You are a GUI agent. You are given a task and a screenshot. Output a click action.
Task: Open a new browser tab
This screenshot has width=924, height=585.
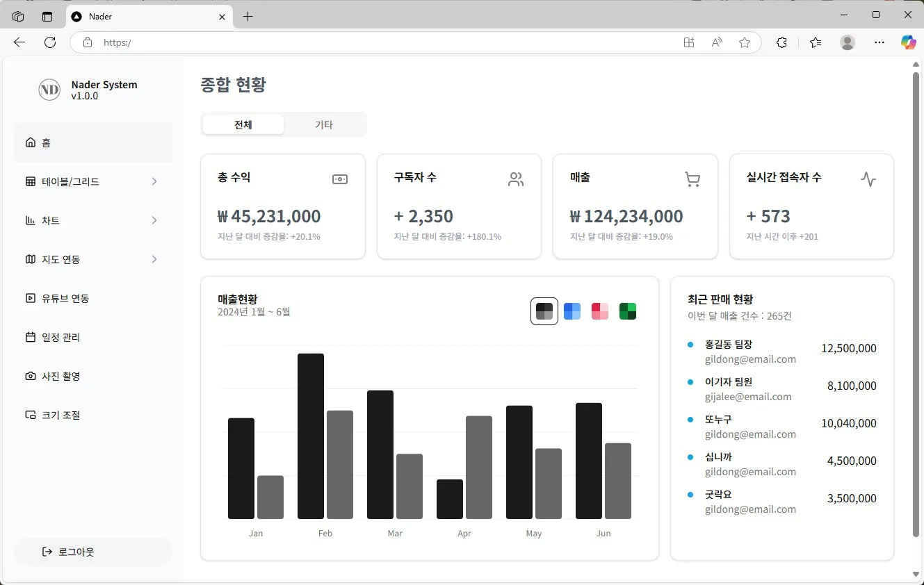(248, 16)
